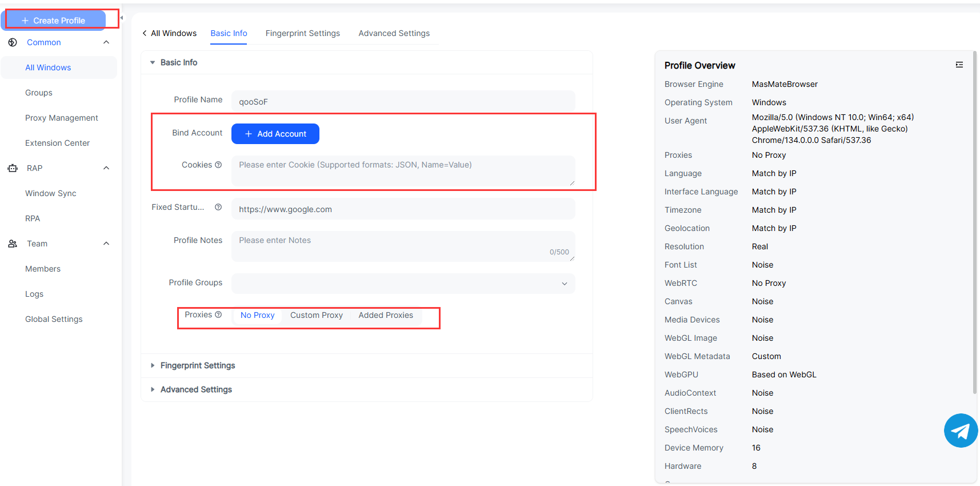
Task: Click the sidebar collapse arrow handle
Action: (x=121, y=18)
